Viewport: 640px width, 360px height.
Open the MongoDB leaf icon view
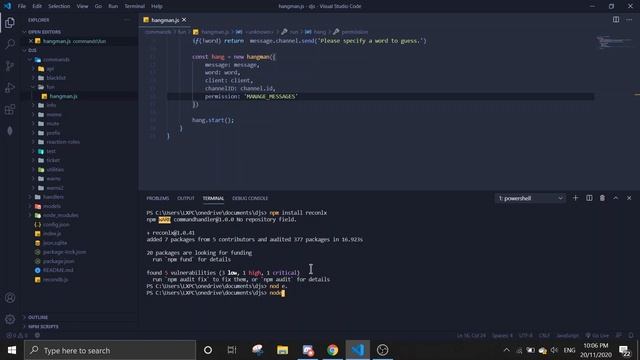pos(10,131)
